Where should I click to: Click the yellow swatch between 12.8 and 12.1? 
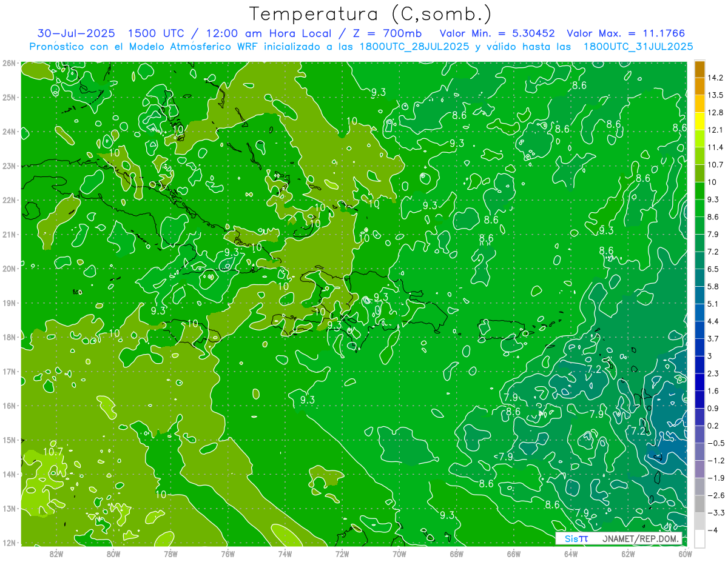tap(699, 121)
